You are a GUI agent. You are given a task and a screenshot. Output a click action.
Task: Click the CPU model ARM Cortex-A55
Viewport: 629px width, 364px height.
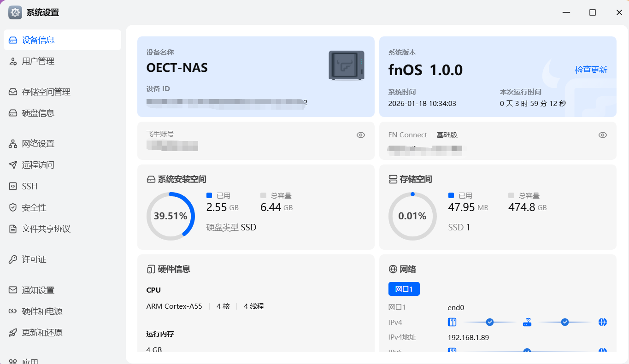pos(174,306)
